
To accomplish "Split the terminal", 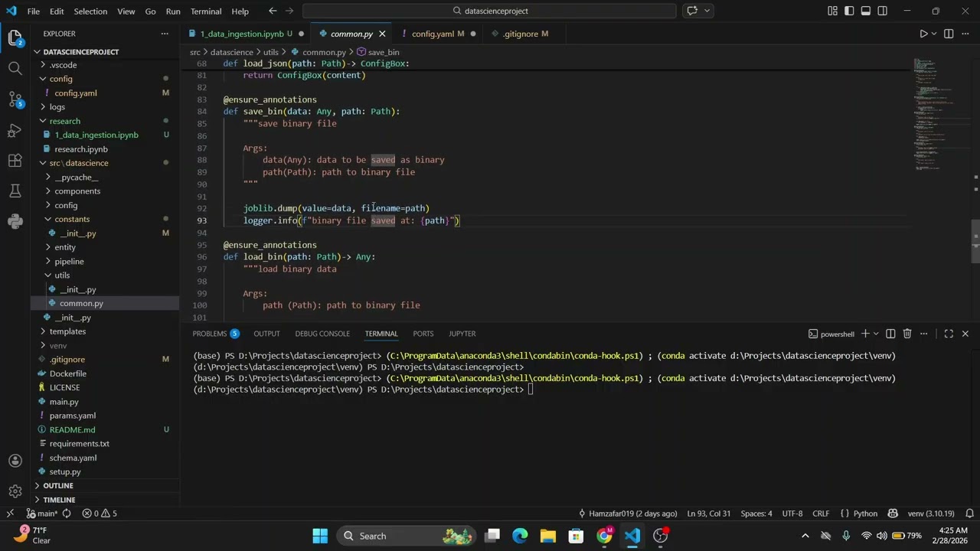I will tap(890, 334).
